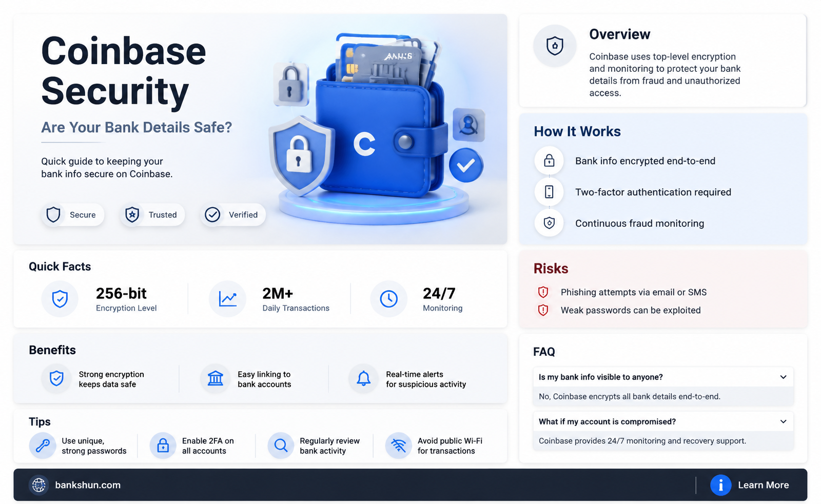Click 'Enable 2FA on all accounts' text
Image resolution: width=821 pixels, height=504 pixels.
coord(208,446)
